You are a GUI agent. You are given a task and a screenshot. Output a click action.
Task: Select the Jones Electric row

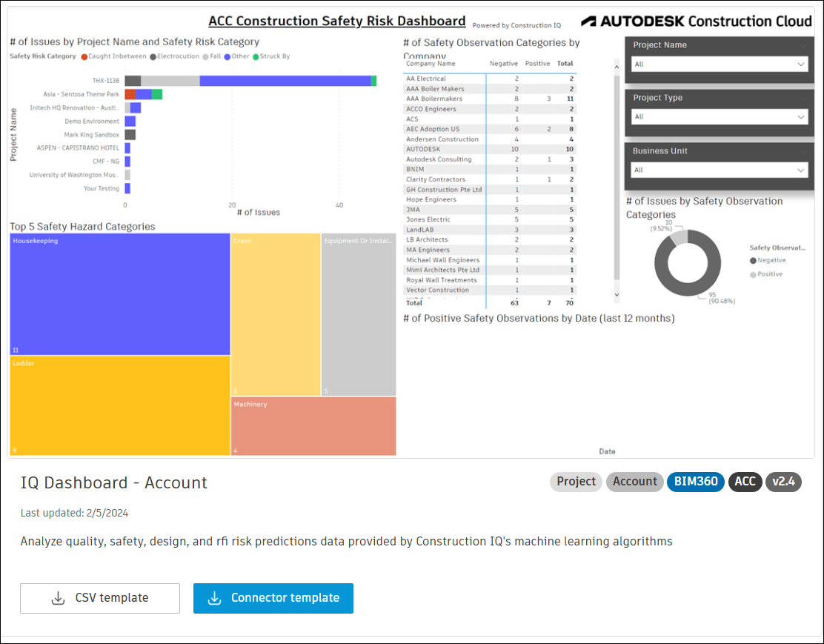click(x=491, y=220)
